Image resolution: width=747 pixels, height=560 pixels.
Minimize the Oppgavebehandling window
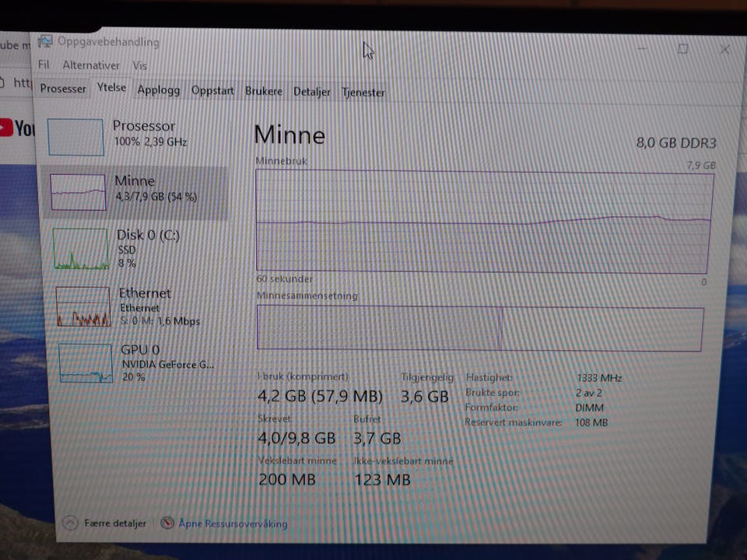tap(642, 48)
